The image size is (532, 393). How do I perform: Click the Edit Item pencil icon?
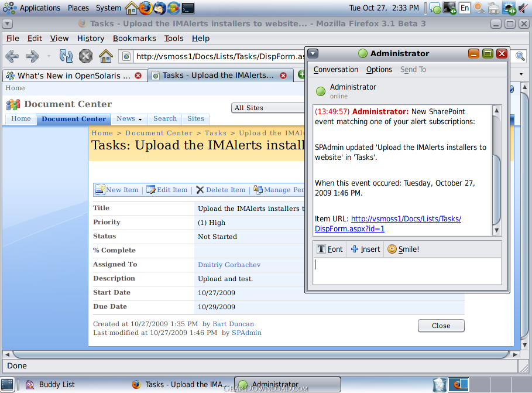[x=150, y=190]
